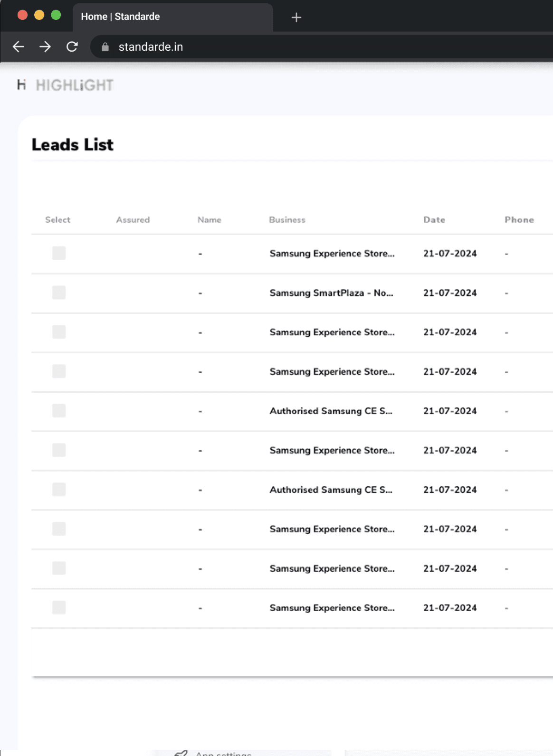This screenshot has width=553, height=756.
Task: Click the Business column header
Action: [287, 220]
